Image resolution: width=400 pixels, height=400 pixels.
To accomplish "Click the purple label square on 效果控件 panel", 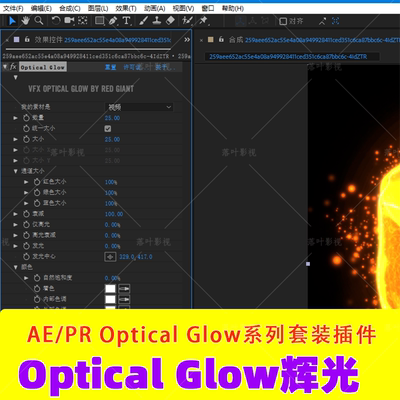I will click(x=16, y=40).
